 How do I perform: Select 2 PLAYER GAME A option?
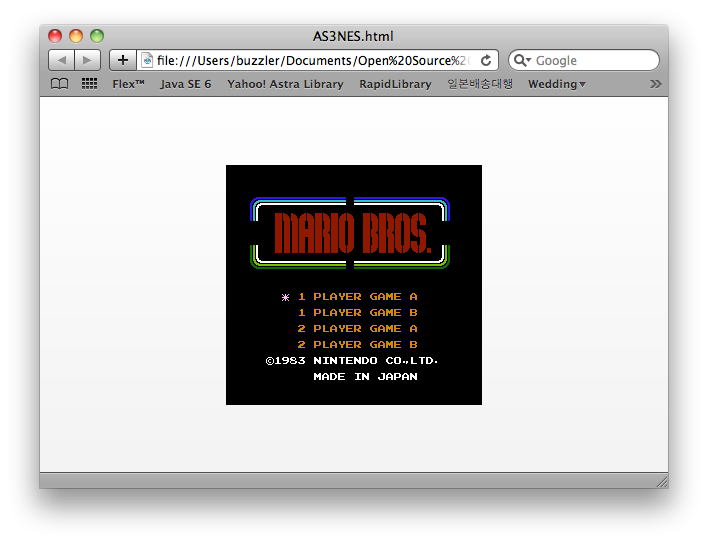click(358, 329)
